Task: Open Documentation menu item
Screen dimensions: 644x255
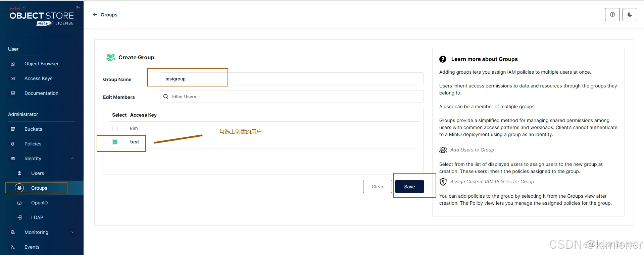Action: point(42,93)
